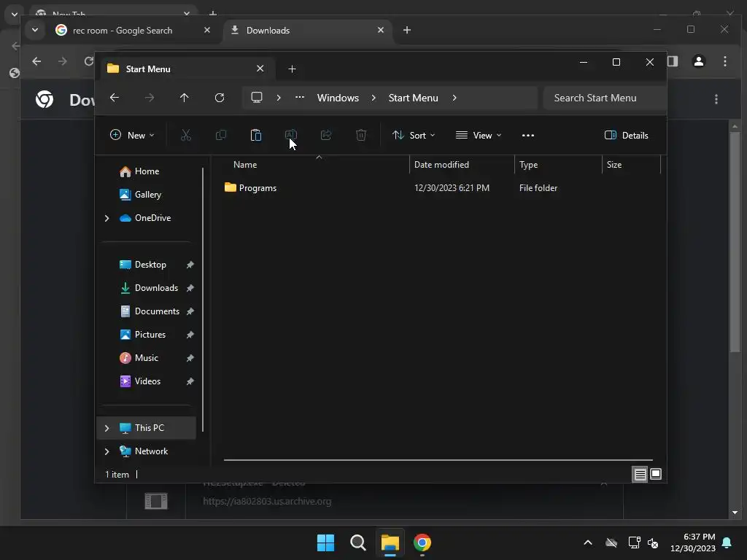Click the pin icon next to Videos

pyautogui.click(x=190, y=381)
